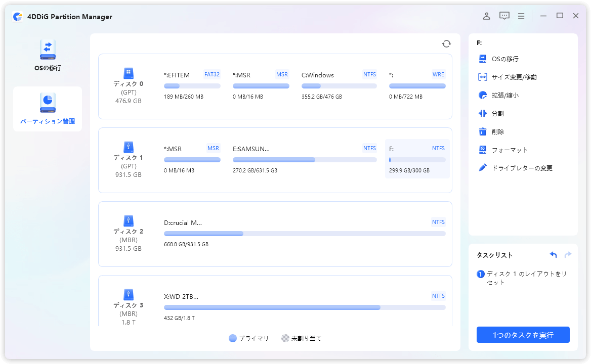This screenshot has width=591, height=364.
Task: Click the 299.9 GB/300 GB size text
Action: (x=409, y=170)
